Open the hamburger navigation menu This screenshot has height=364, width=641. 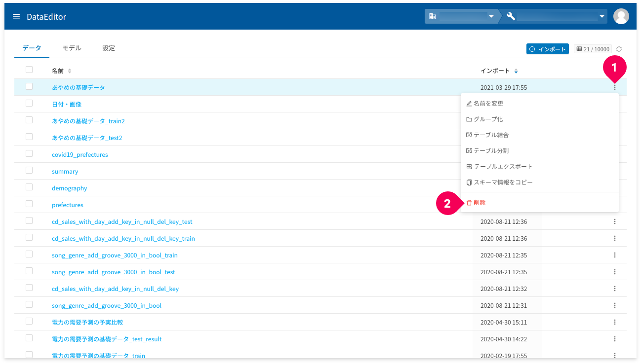[x=16, y=16]
